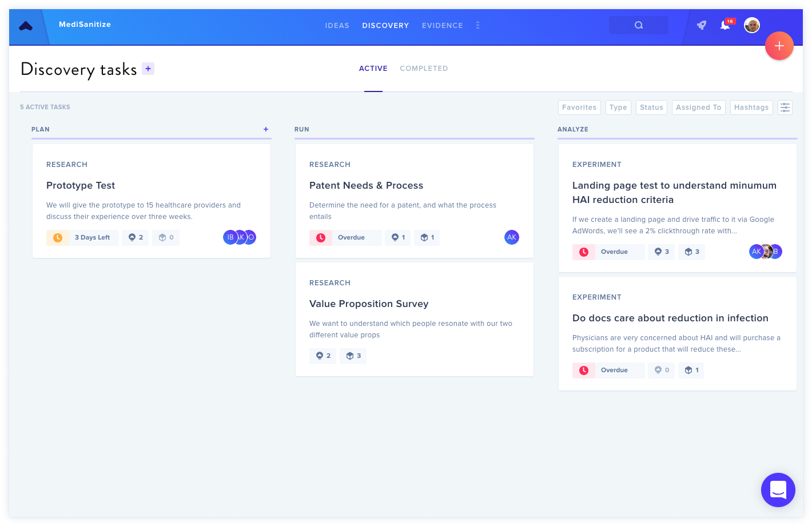Open the Prototype Test card title
This screenshot has height=526, width=812.
click(81, 185)
